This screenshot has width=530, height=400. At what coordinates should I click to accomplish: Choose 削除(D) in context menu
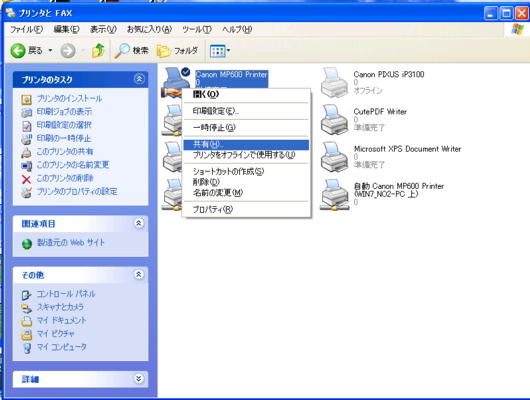pos(246,182)
